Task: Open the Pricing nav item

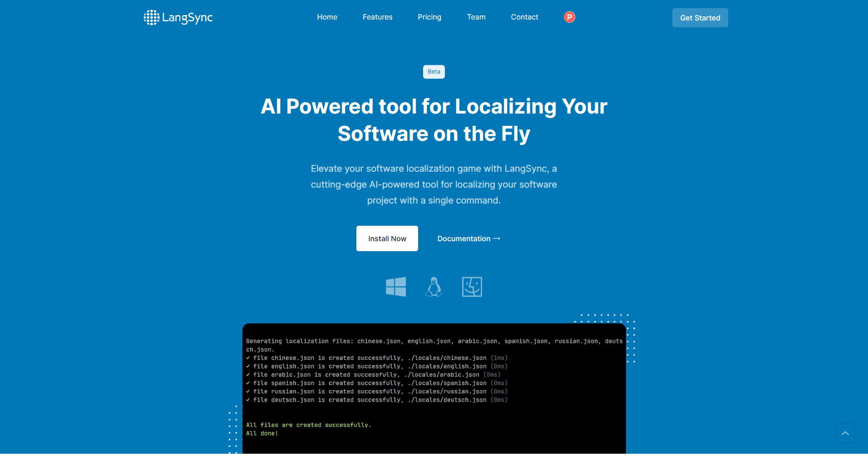Action: 429,17
